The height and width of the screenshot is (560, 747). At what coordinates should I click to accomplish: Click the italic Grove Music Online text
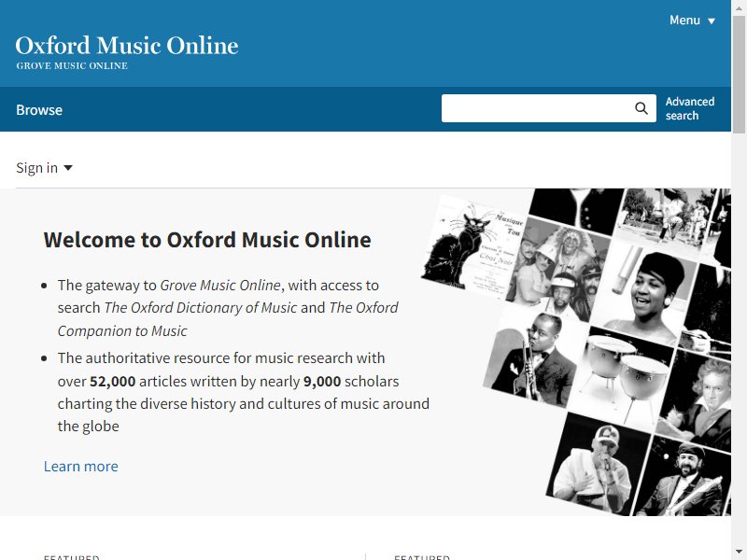coord(220,285)
